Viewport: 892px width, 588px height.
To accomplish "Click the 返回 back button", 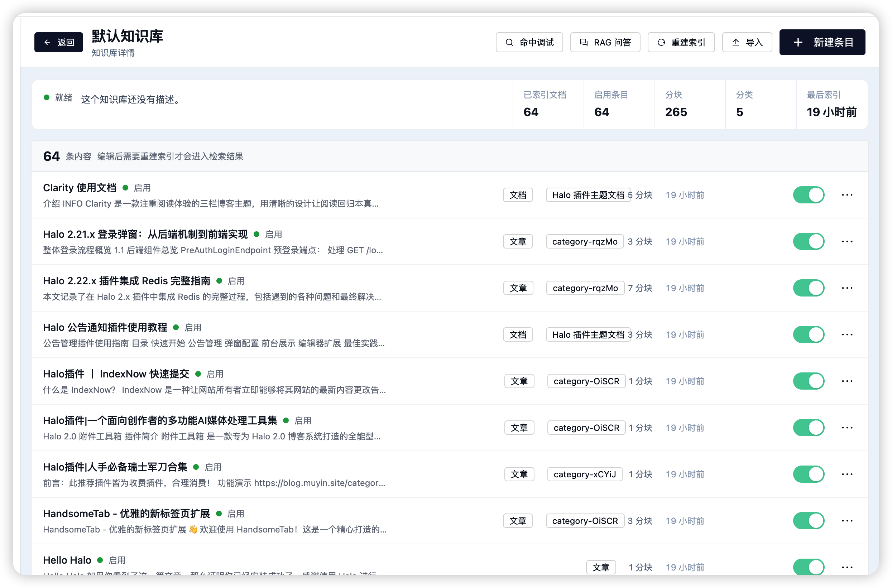I will 58,42.
